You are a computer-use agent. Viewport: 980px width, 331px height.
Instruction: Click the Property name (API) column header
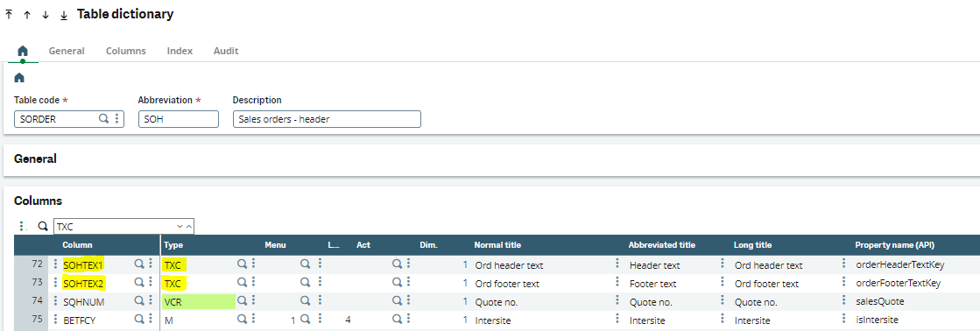894,245
